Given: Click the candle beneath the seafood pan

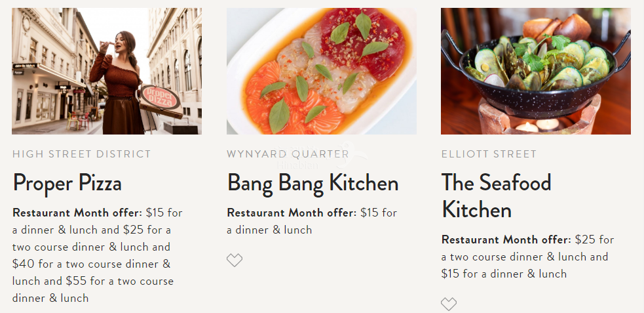Looking at the screenshot, I should [x=527, y=127].
